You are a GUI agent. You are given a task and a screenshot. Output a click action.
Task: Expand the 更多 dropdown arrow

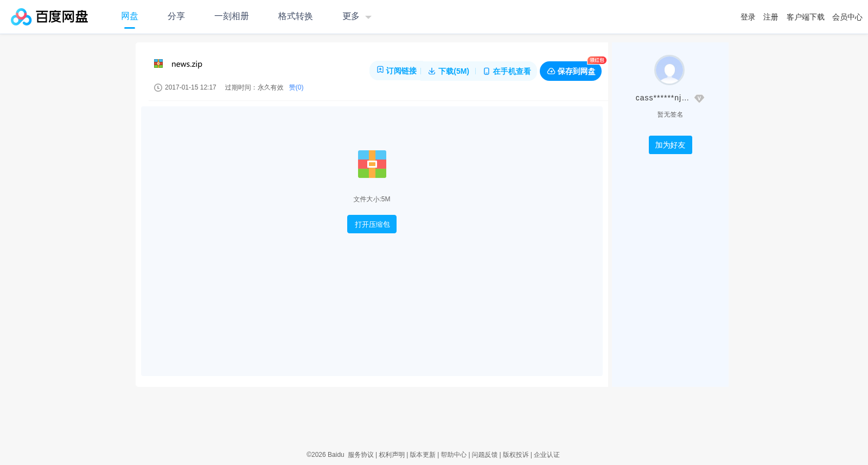368,17
